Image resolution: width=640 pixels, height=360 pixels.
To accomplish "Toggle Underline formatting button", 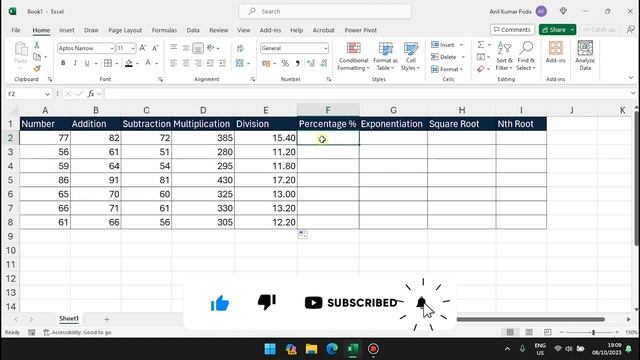I will 87,63.
